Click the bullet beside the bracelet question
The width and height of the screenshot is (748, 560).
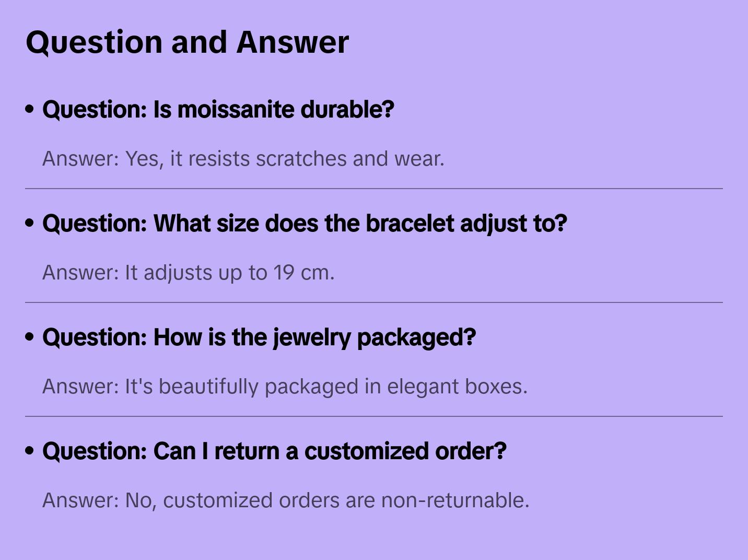point(30,223)
